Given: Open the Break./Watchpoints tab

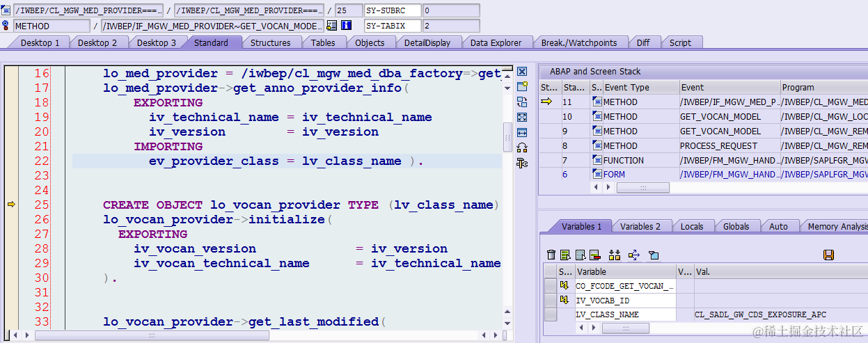Looking at the screenshot, I should [x=579, y=42].
